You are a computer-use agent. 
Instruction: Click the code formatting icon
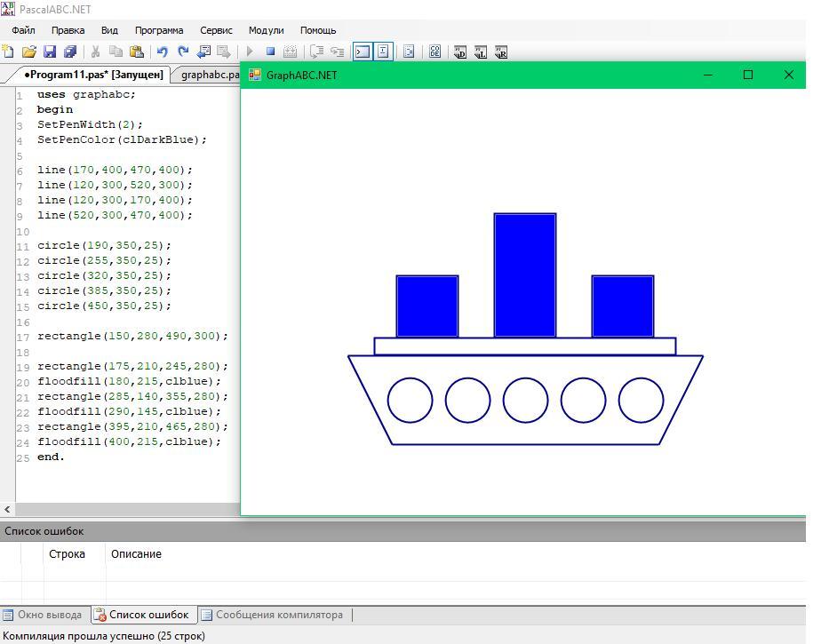click(x=409, y=52)
